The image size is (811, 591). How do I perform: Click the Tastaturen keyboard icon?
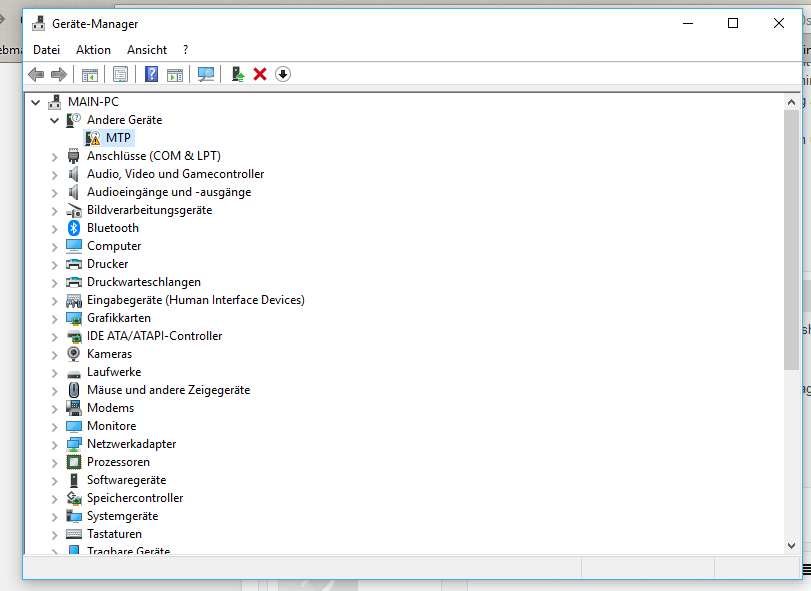click(x=74, y=534)
